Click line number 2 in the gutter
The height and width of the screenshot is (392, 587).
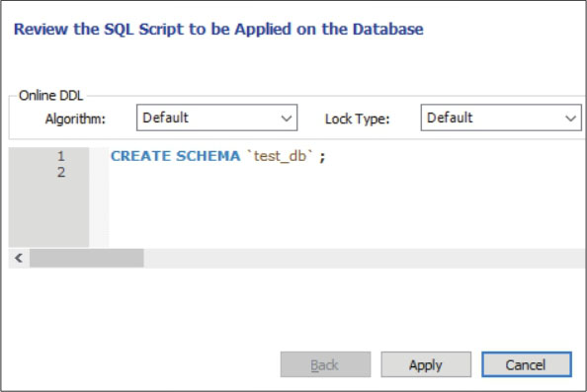[61, 172]
